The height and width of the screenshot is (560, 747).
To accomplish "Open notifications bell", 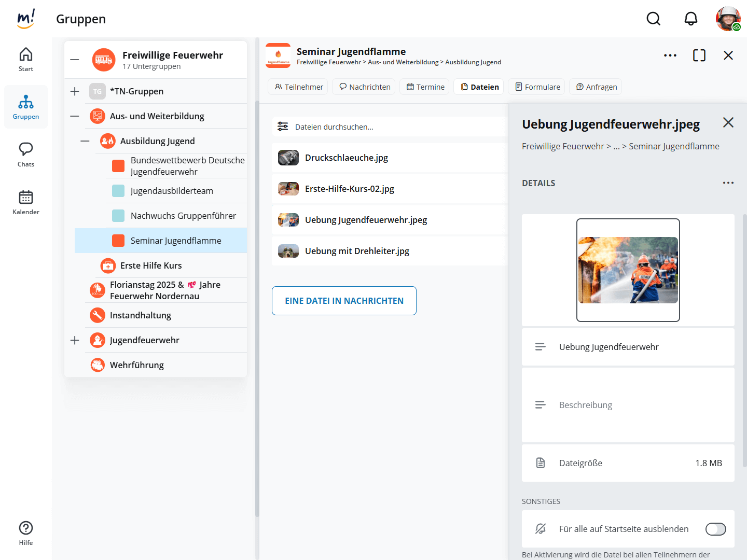I will pyautogui.click(x=690, y=19).
